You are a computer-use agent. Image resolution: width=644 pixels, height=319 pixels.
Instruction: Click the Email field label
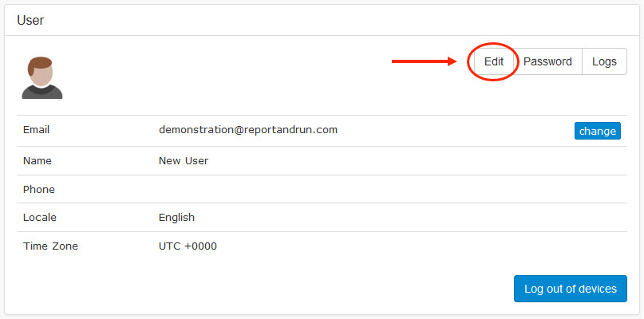coord(37,129)
